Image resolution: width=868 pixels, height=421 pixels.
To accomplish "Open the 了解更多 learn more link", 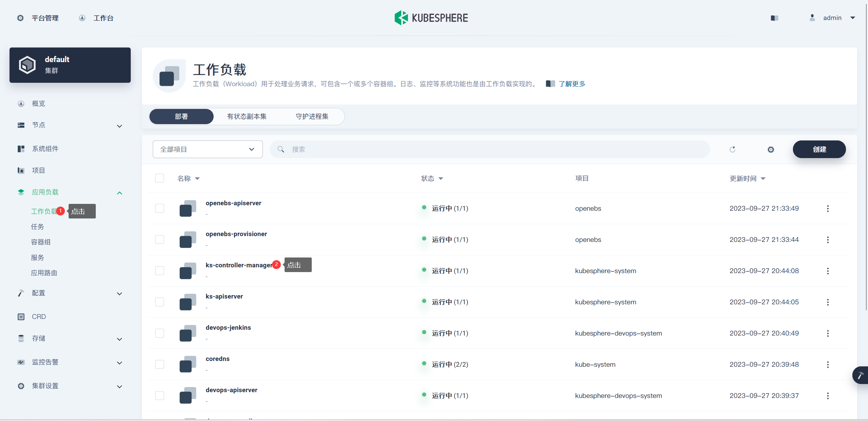I will (572, 84).
